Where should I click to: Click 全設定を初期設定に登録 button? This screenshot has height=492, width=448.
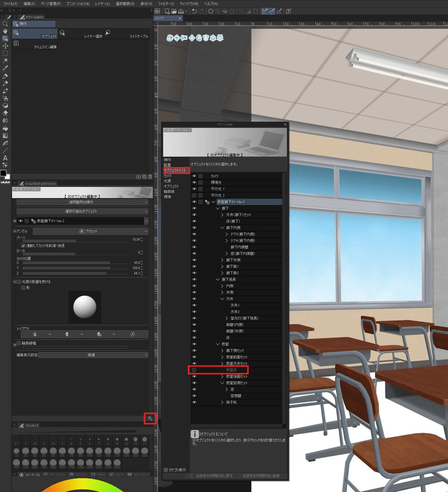(x=261, y=476)
